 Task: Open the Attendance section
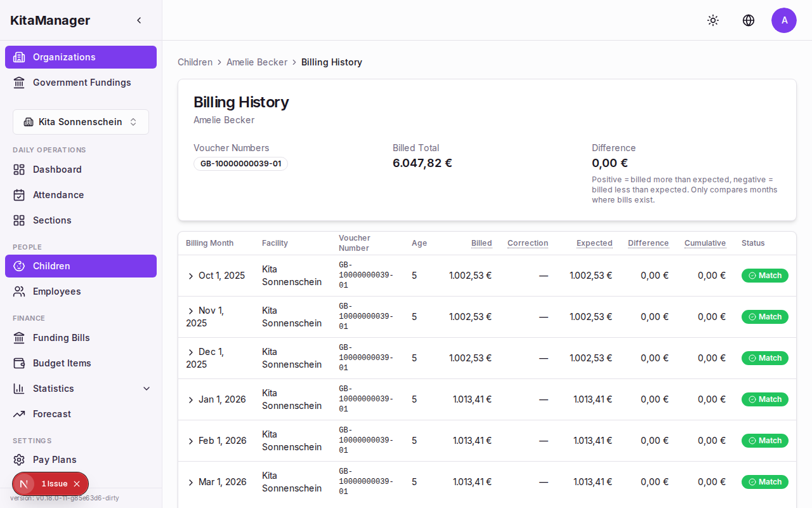click(60, 194)
